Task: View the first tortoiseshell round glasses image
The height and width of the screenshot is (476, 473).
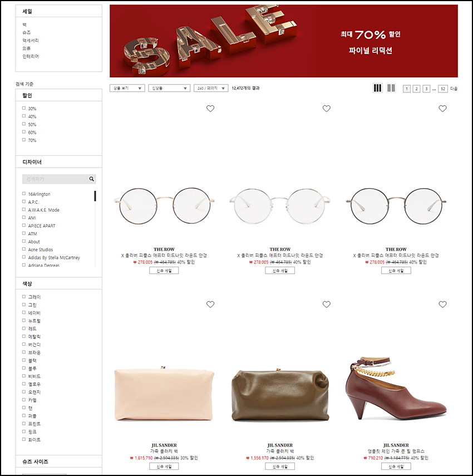Action: point(164,205)
